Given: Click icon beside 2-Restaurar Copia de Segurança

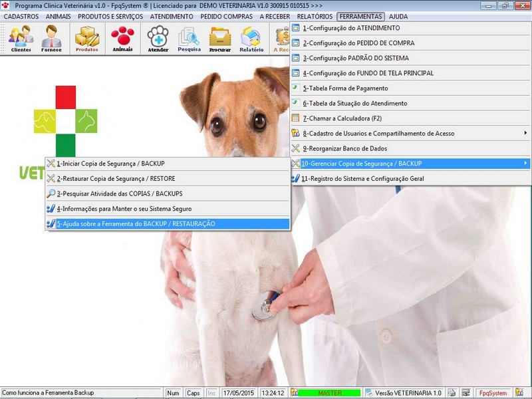Looking at the screenshot, I should coord(51,178).
